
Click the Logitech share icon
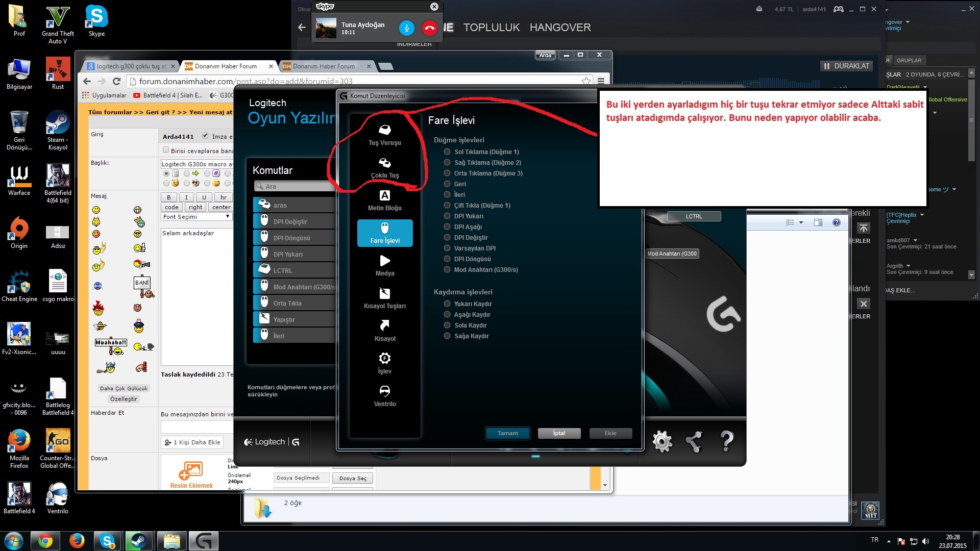(694, 441)
